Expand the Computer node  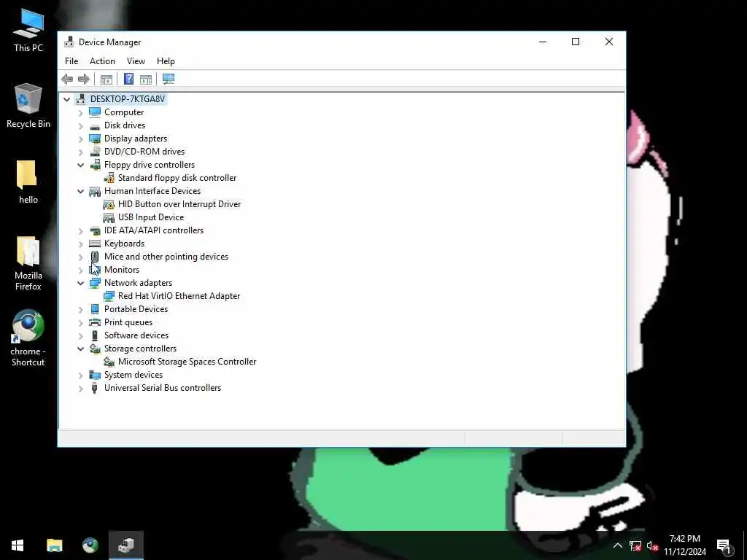(80, 113)
